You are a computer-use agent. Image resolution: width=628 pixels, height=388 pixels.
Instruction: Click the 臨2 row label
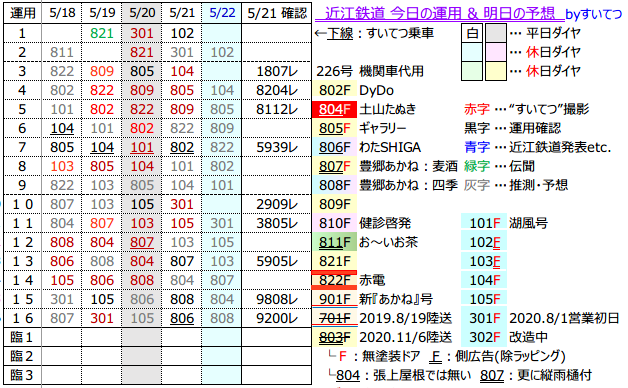pyautogui.click(x=22, y=356)
